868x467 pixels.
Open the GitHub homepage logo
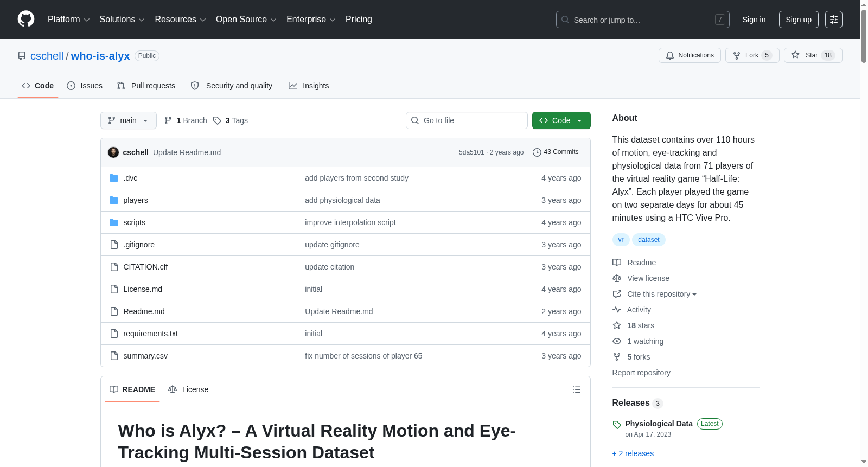[x=26, y=20]
